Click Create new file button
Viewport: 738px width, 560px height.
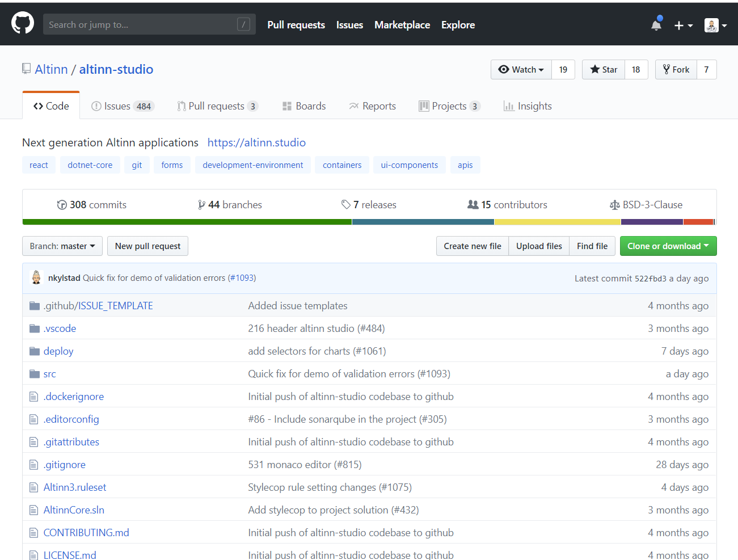[473, 246]
